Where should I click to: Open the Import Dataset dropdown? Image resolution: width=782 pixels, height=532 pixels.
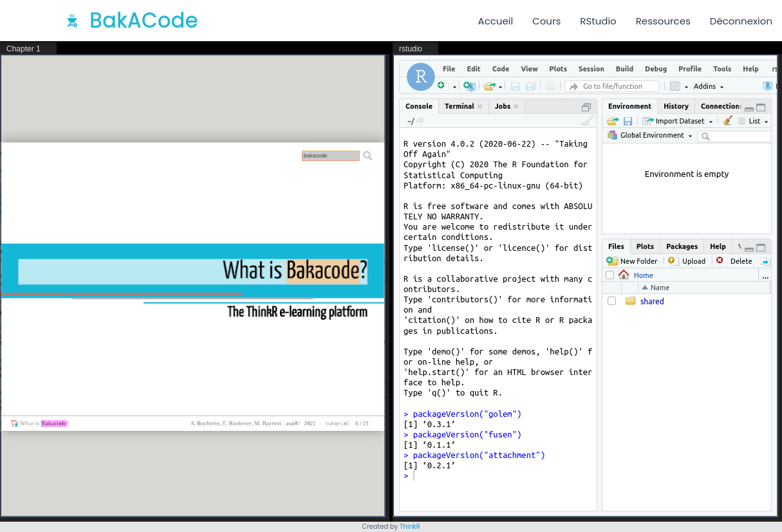click(x=678, y=121)
